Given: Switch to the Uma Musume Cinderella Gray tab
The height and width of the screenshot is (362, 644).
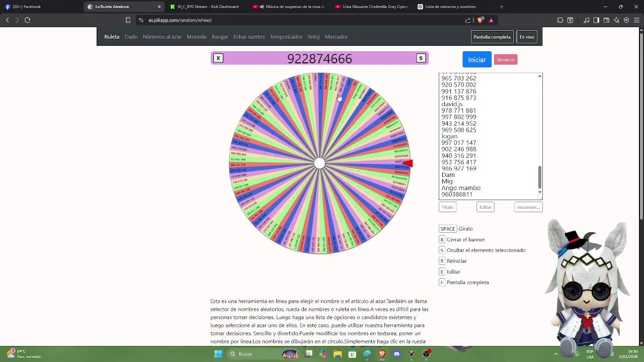Looking at the screenshot, I should 371,7.
